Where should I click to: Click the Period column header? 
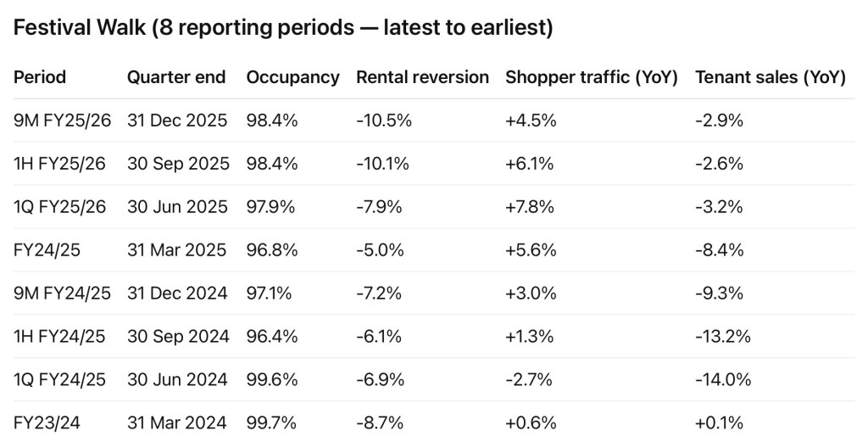tap(40, 77)
